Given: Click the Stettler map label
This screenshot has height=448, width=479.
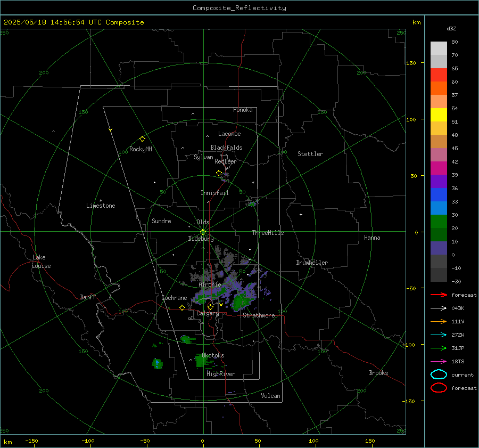Looking at the screenshot, I should click(310, 154).
